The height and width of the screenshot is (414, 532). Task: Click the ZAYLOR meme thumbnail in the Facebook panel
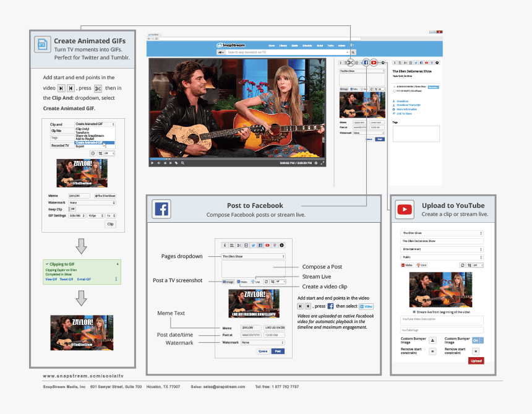tap(254, 303)
